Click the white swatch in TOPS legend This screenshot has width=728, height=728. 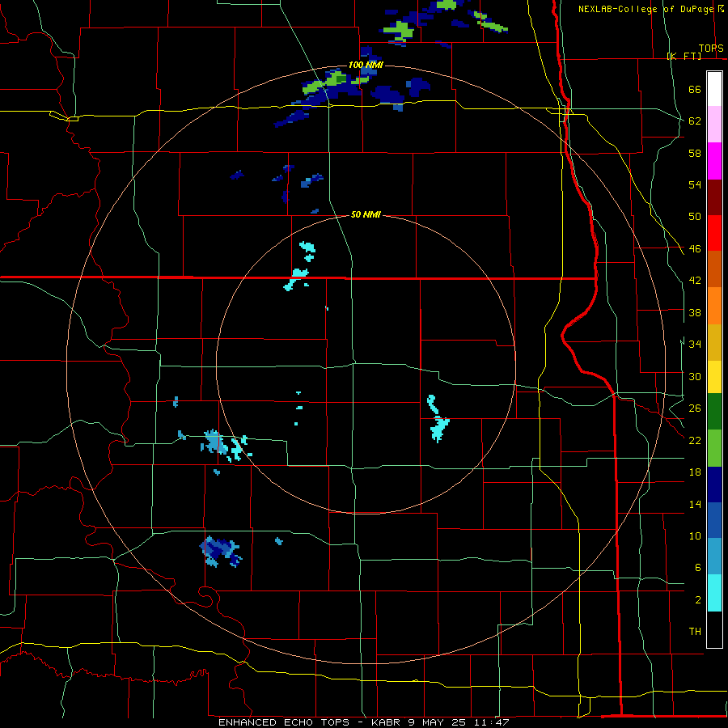pyautogui.click(x=714, y=89)
